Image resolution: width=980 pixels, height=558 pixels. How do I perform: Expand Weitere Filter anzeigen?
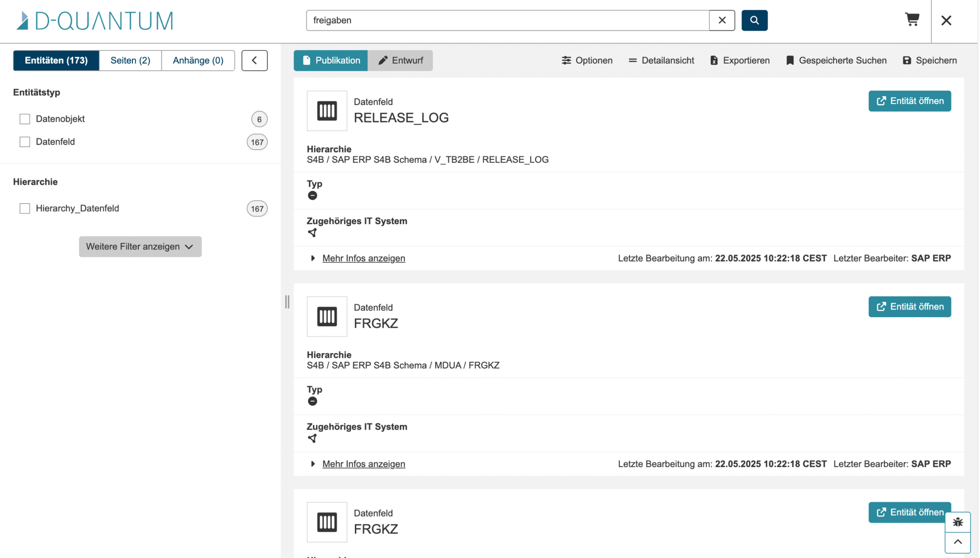point(140,247)
